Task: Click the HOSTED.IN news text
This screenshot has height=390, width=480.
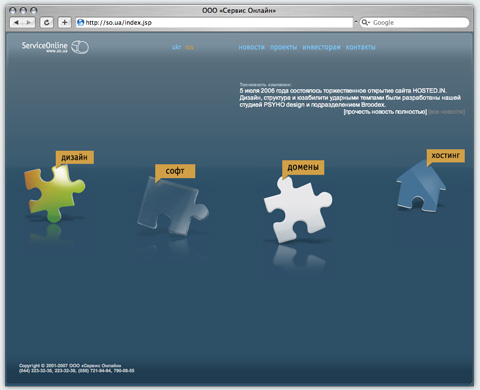Action: [350, 98]
